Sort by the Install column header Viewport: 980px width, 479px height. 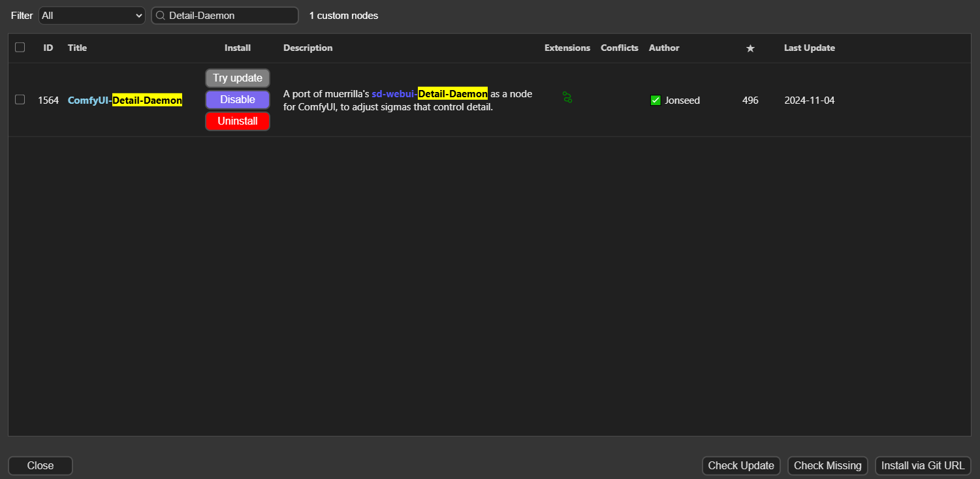238,48
